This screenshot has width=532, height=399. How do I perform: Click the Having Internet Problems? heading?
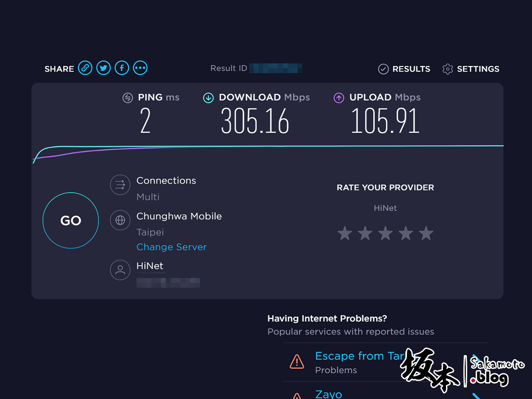[x=327, y=318]
